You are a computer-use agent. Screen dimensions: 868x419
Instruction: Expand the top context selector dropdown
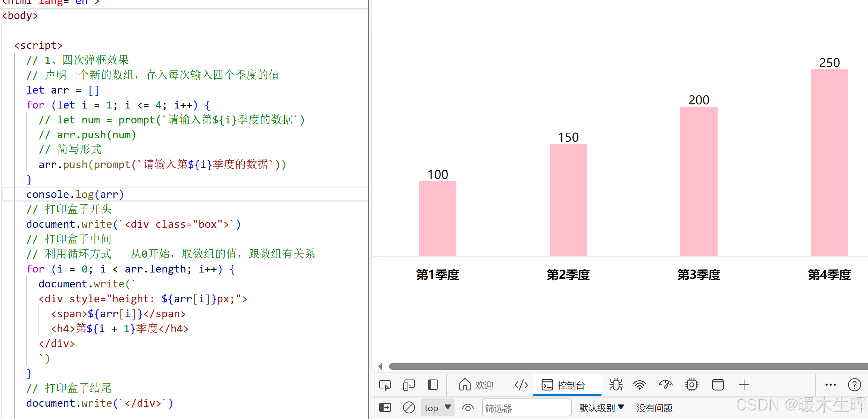437,408
